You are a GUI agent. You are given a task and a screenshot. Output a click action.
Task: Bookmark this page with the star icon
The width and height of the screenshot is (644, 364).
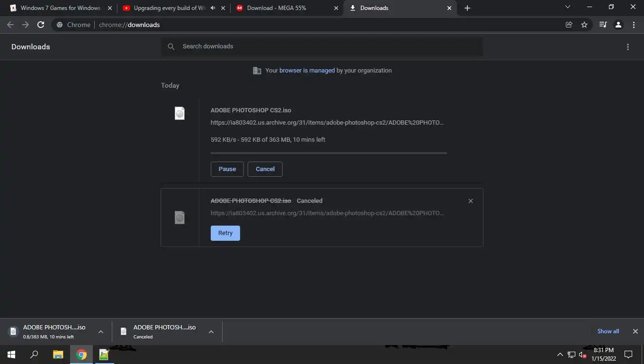pos(584,25)
